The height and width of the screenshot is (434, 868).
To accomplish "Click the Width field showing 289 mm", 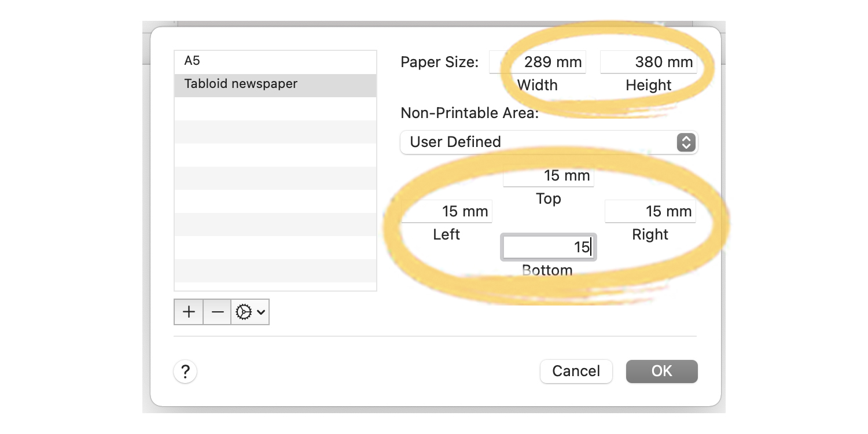I will (x=537, y=62).
